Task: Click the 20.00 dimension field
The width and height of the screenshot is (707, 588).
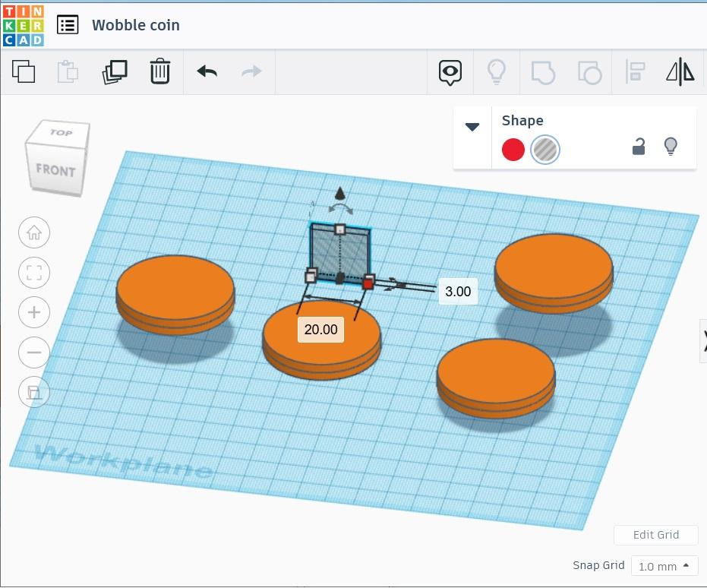Action: point(320,329)
